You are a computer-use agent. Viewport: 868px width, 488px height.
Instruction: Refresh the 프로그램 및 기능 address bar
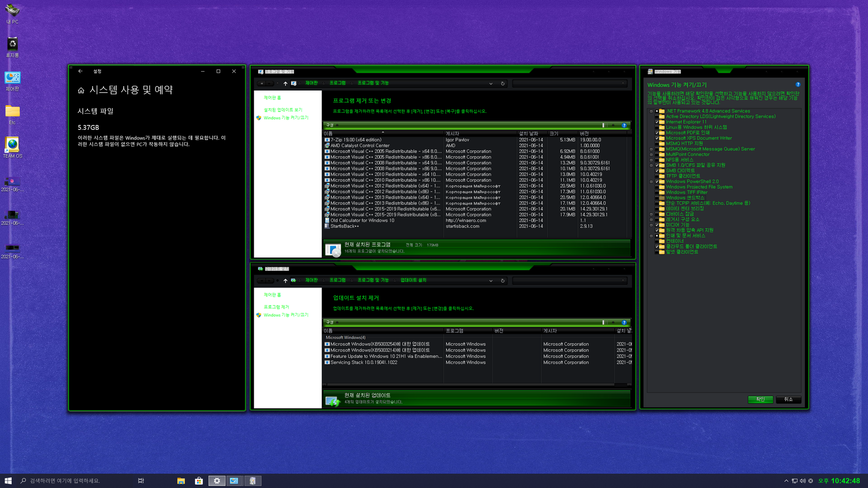pos(503,83)
